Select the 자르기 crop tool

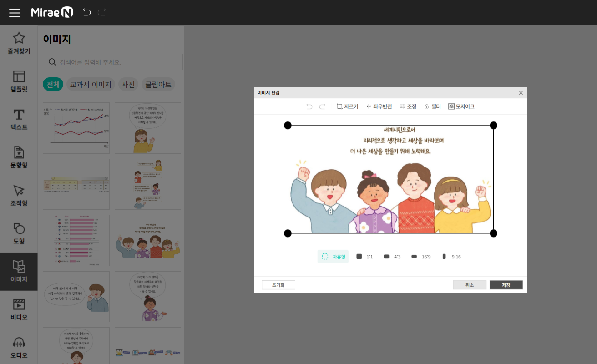pyautogui.click(x=348, y=106)
